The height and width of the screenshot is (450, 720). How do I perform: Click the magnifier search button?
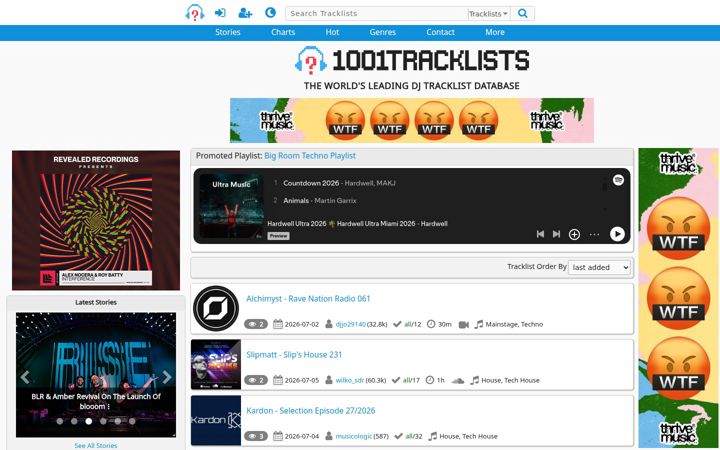pyautogui.click(x=523, y=13)
